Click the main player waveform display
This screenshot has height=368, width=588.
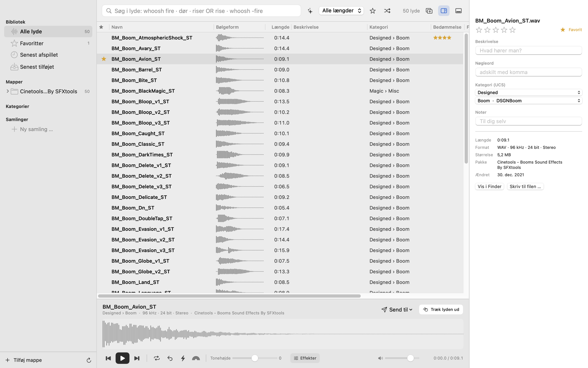[283, 334]
